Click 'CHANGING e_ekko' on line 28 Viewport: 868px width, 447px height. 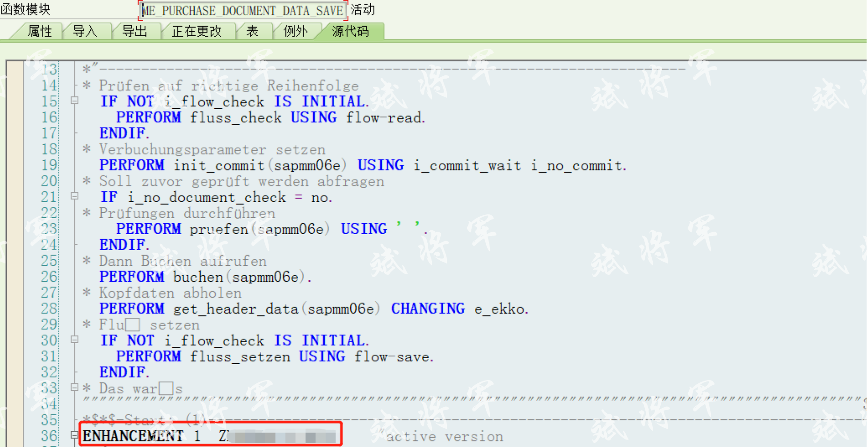[460, 308]
